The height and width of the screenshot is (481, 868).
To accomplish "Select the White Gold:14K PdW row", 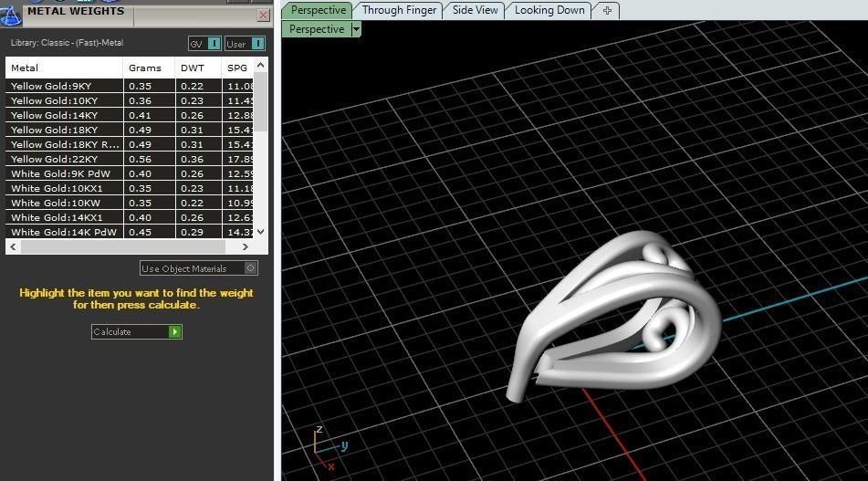I will click(130, 232).
